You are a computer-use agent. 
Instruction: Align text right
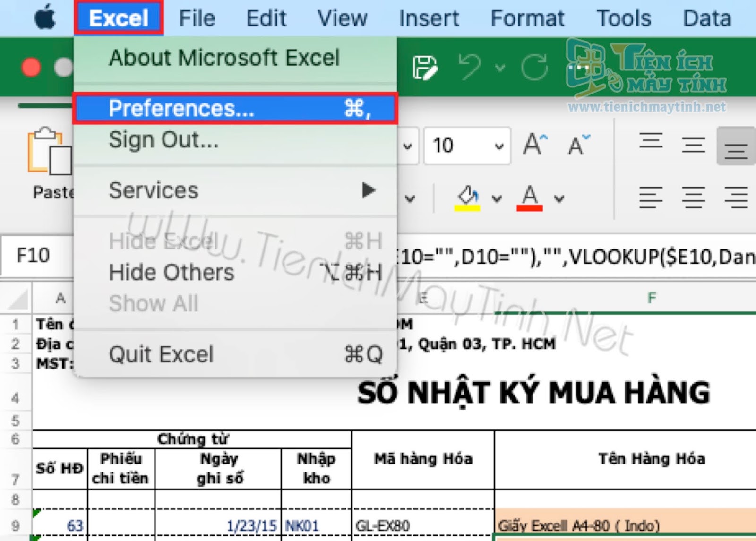[736, 198]
